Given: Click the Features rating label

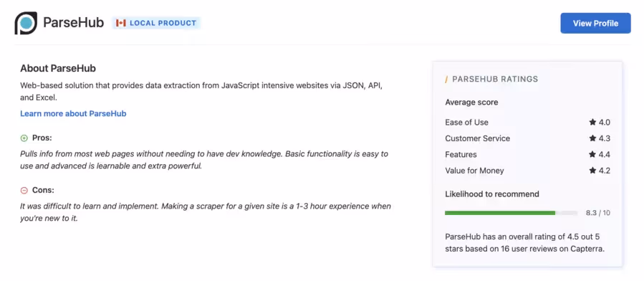Looking at the screenshot, I should tap(461, 154).
